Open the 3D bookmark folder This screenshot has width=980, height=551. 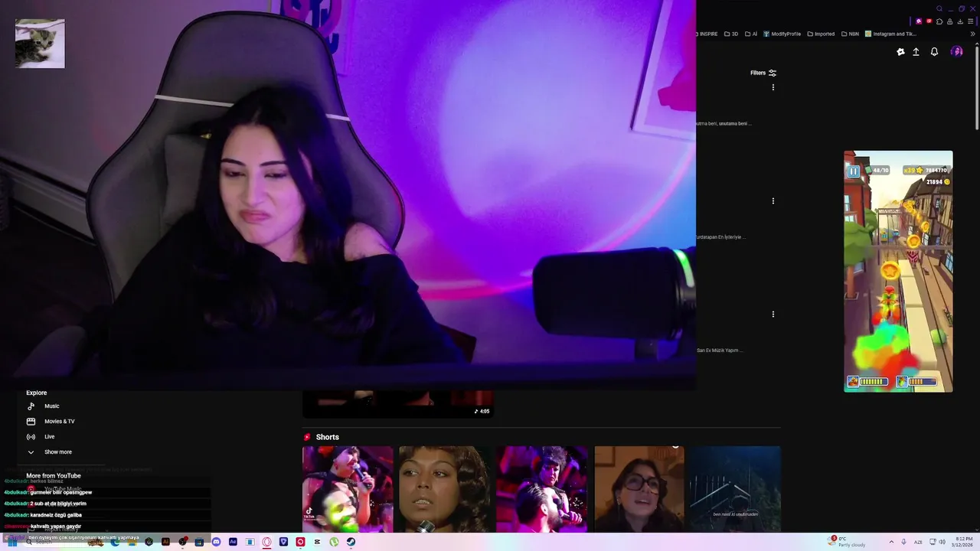pyautogui.click(x=731, y=34)
